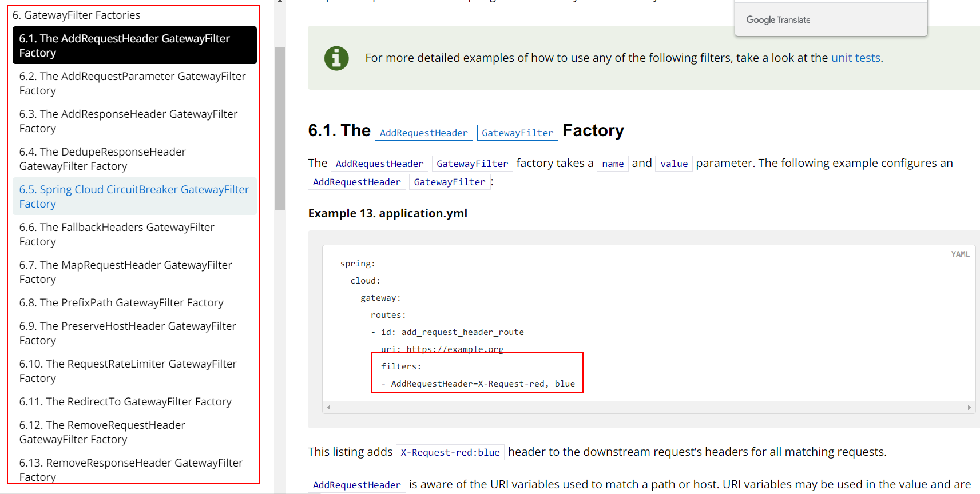Click the 'id: add_request_header_route' code line
This screenshot has width=980, height=494.
(x=447, y=332)
